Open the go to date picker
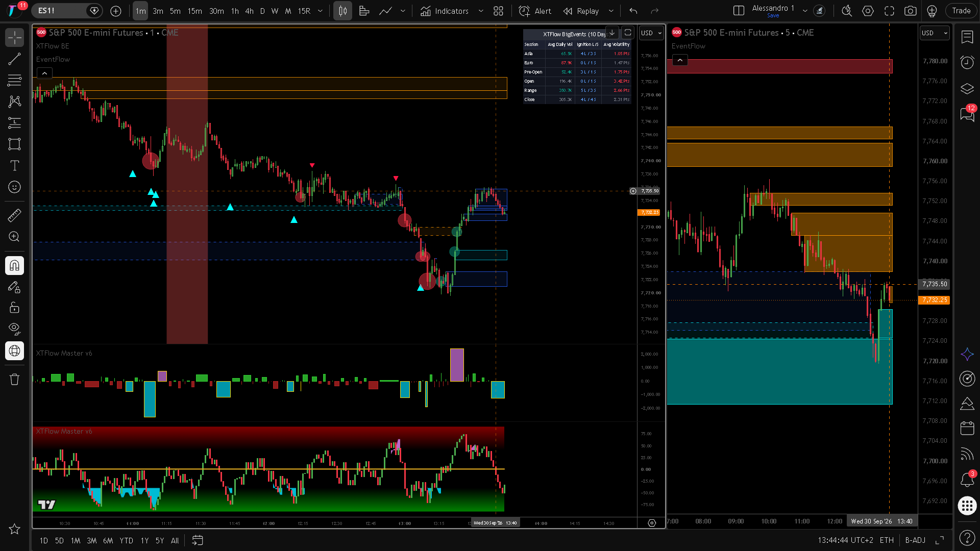 pos(198,541)
